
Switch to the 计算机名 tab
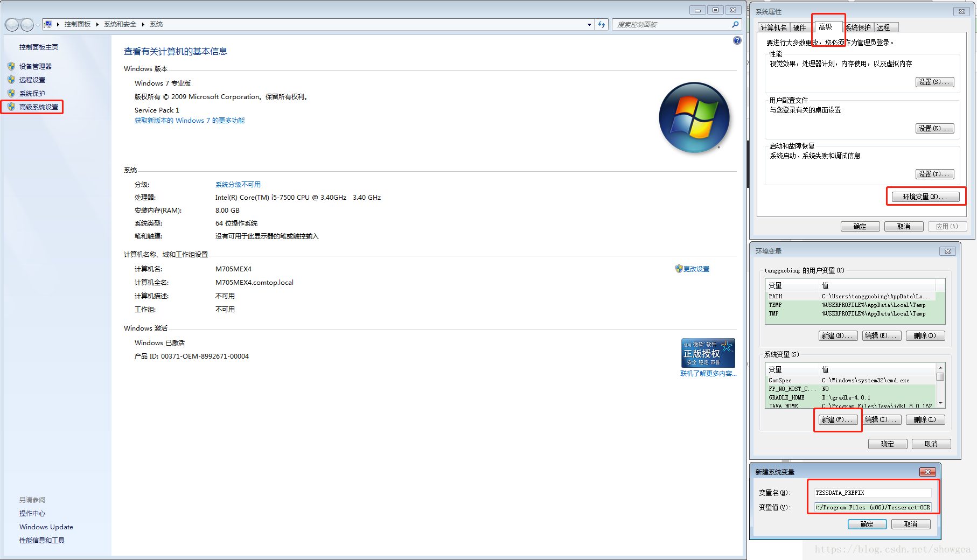773,27
